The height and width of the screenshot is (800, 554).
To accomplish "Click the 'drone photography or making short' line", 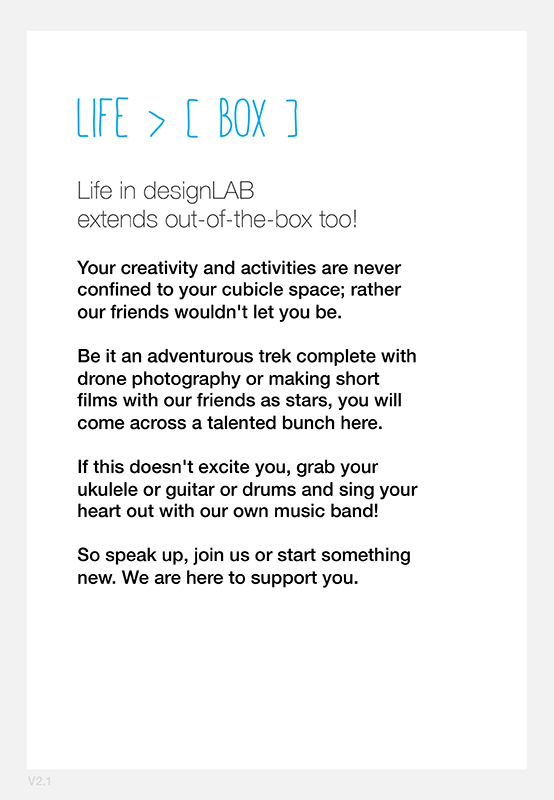I will coord(228,379).
